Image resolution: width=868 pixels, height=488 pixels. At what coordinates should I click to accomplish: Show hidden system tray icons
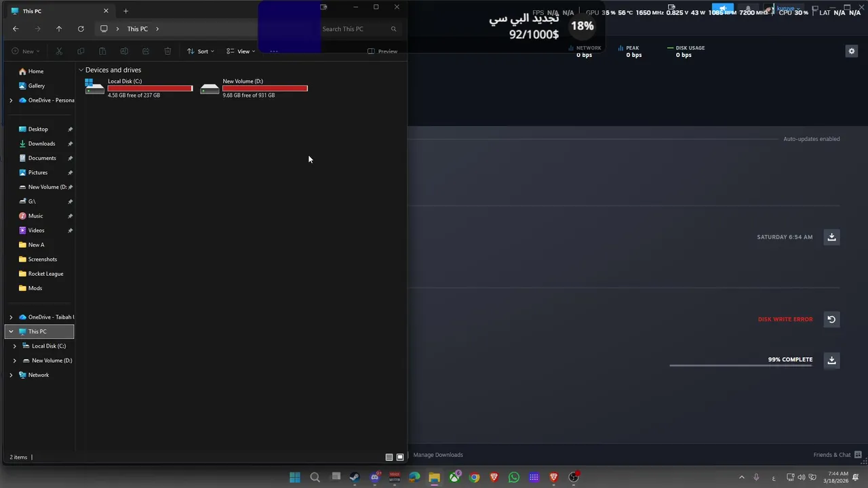741,477
